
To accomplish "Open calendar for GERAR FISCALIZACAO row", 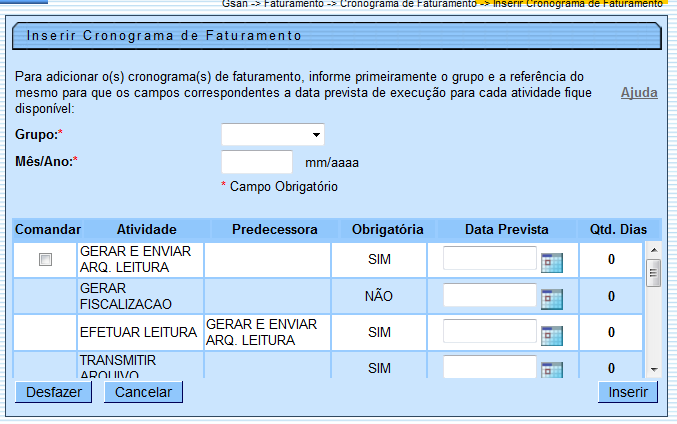I will (552, 298).
